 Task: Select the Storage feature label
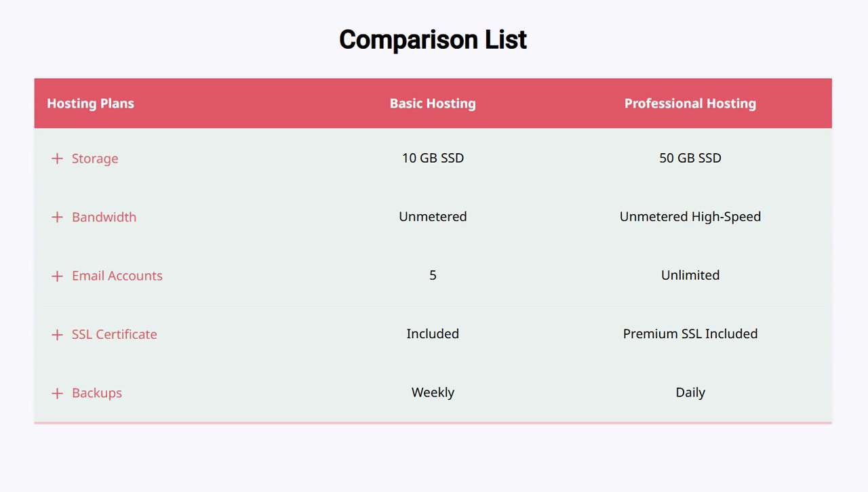(95, 159)
